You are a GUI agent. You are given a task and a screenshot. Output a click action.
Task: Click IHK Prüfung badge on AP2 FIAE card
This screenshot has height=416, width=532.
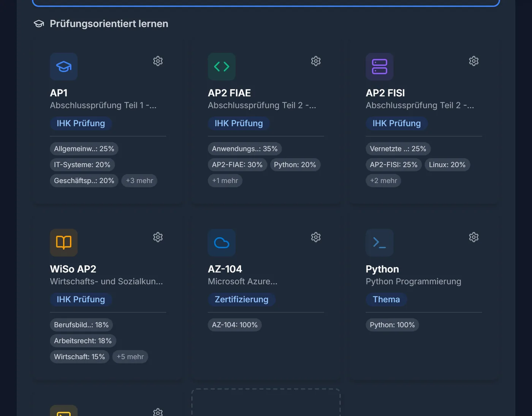tap(239, 123)
